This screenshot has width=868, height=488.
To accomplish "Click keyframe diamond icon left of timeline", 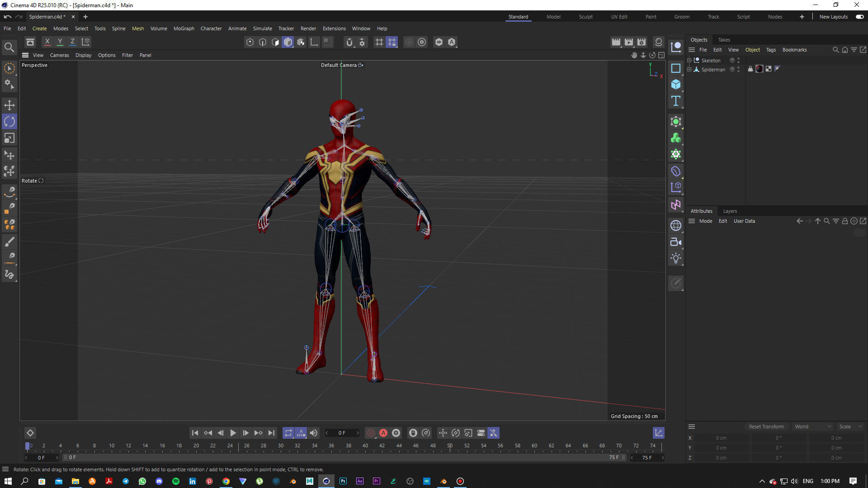I will pyautogui.click(x=30, y=433).
